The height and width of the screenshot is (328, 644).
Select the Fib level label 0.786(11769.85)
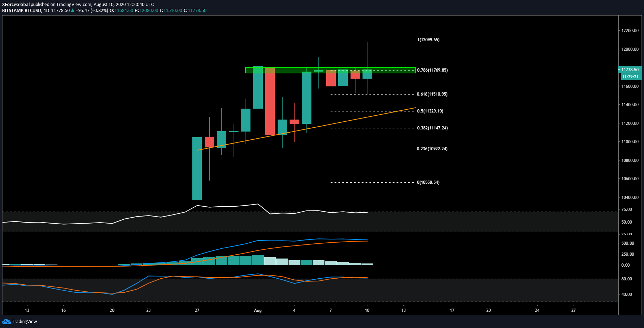[x=432, y=70]
